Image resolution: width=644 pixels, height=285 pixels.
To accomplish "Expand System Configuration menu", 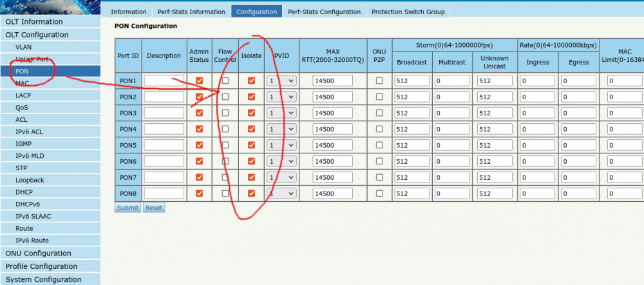I will pos(43,279).
